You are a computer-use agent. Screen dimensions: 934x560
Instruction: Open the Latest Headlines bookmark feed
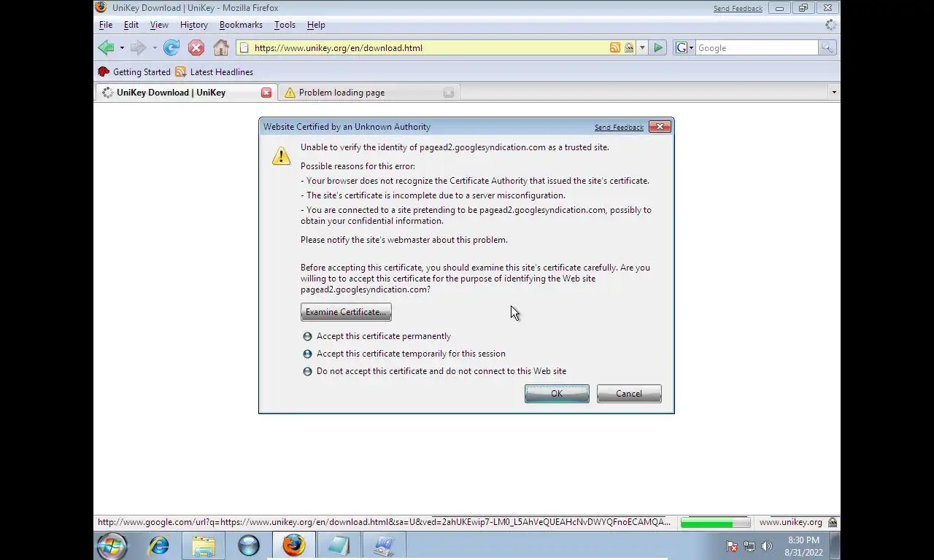[x=214, y=72]
